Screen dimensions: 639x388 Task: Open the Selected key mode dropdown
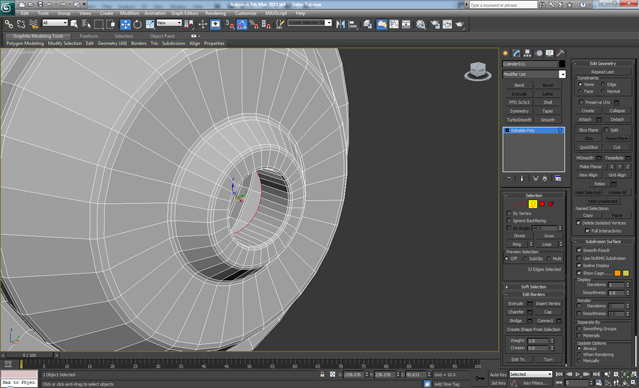pyautogui.click(x=531, y=374)
